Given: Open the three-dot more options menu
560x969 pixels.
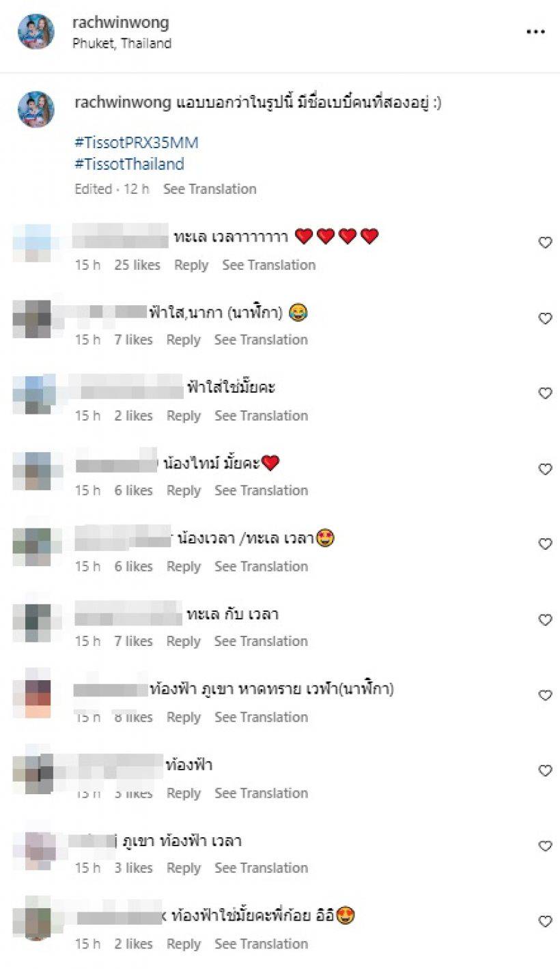Looking at the screenshot, I should [535, 32].
